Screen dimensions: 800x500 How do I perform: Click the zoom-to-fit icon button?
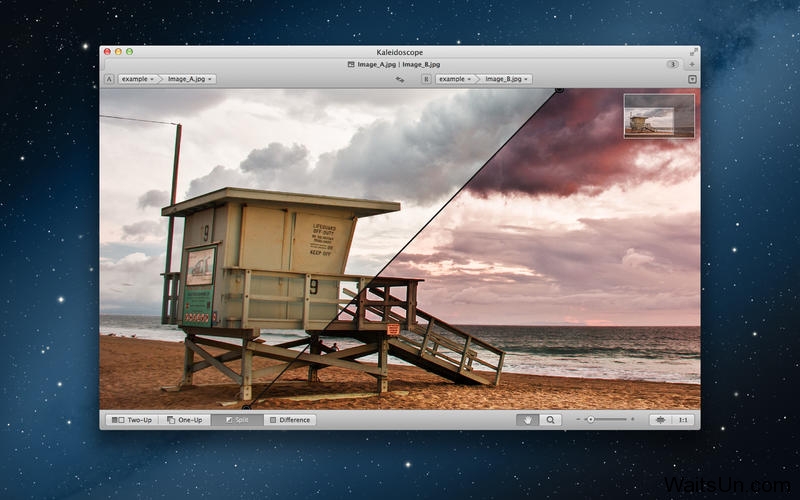tap(659, 420)
